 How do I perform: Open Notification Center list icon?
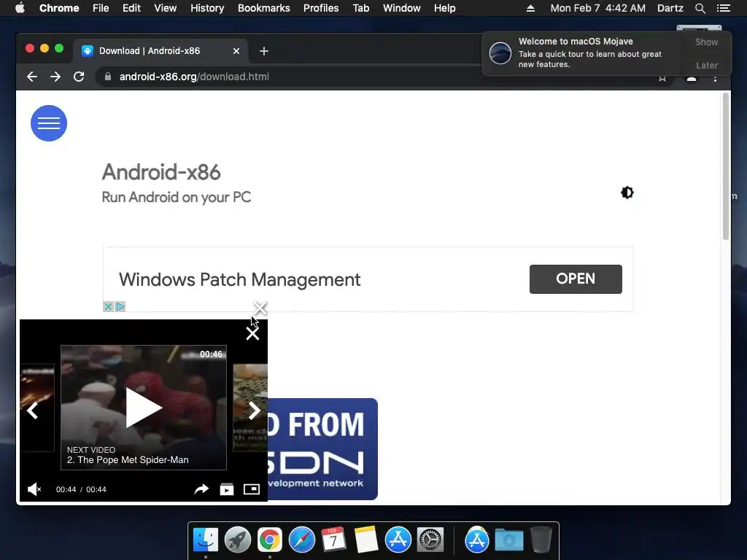[723, 8]
